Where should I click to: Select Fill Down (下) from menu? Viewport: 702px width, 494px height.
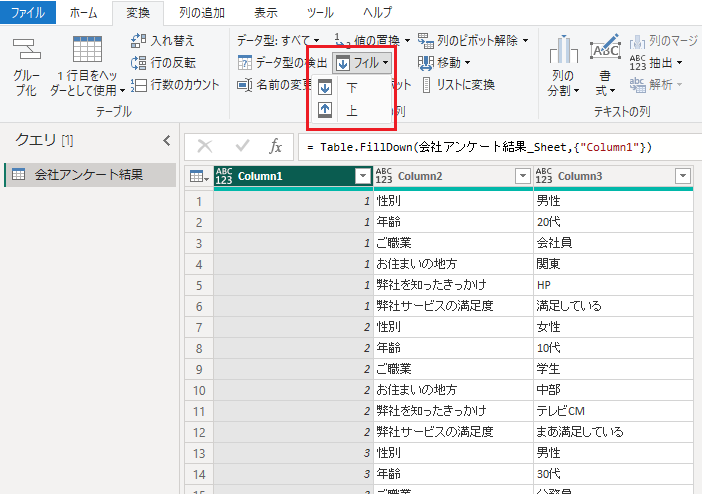pyautogui.click(x=352, y=88)
